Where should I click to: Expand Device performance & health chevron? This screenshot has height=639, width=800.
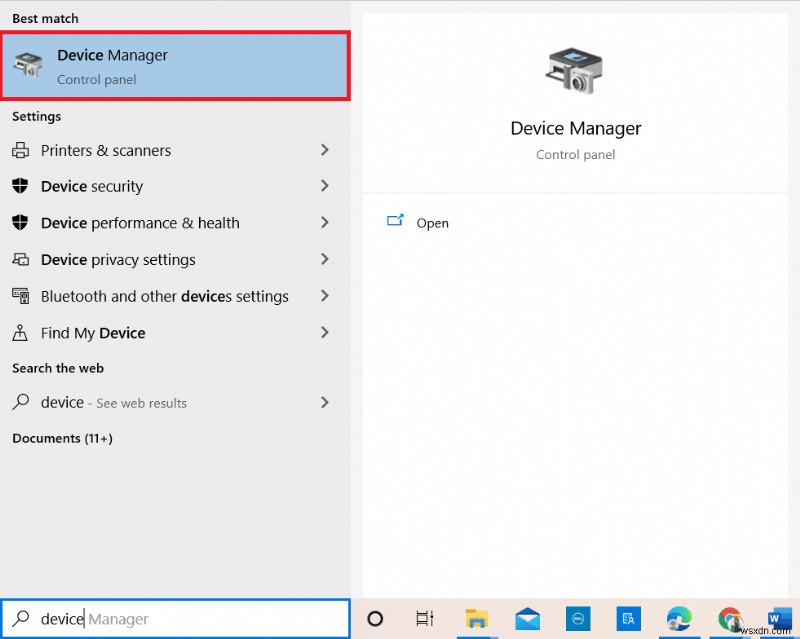point(324,223)
